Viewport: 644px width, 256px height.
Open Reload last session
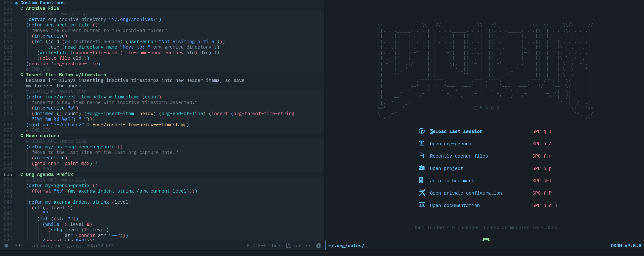(456, 131)
